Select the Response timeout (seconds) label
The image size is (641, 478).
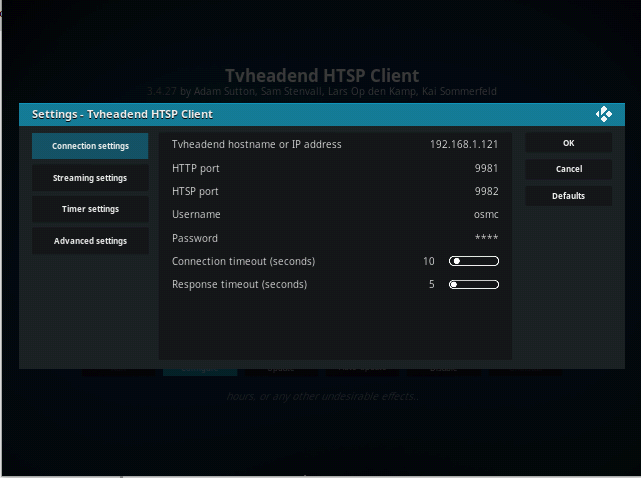[x=240, y=284]
